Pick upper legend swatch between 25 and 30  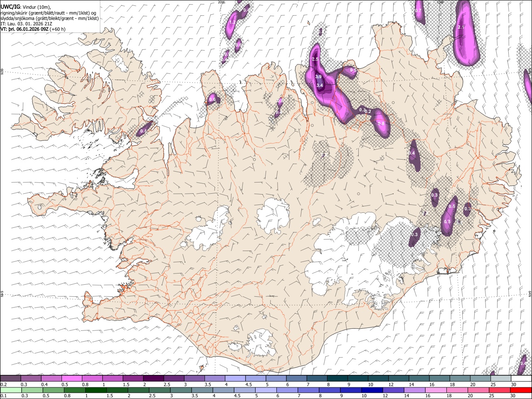500,379
